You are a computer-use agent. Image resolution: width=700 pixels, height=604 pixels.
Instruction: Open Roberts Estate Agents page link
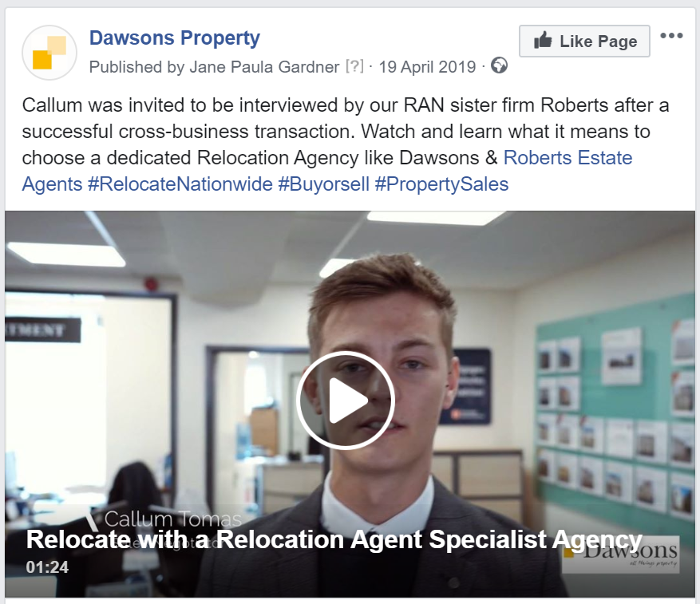(x=327, y=171)
